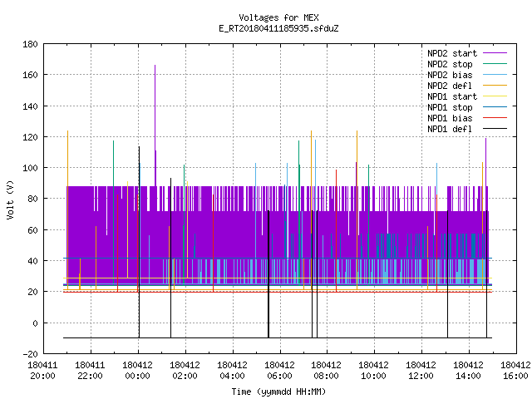Click the yellow NPD1 start legend line sample
The image size is (532, 399).
[495, 96]
